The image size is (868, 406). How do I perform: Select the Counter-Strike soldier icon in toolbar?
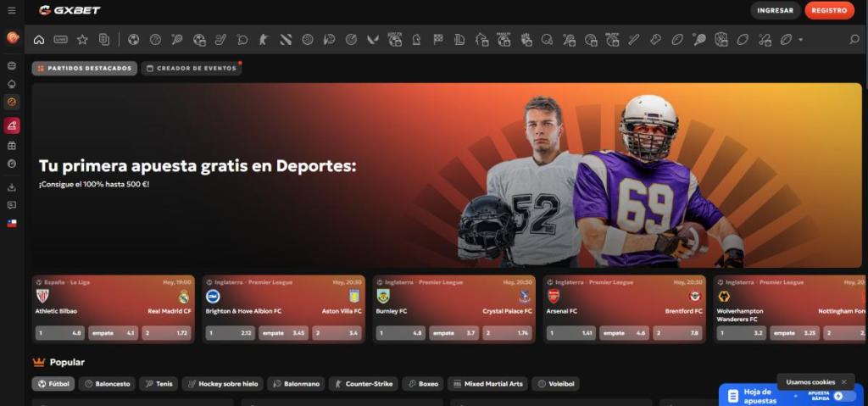264,39
